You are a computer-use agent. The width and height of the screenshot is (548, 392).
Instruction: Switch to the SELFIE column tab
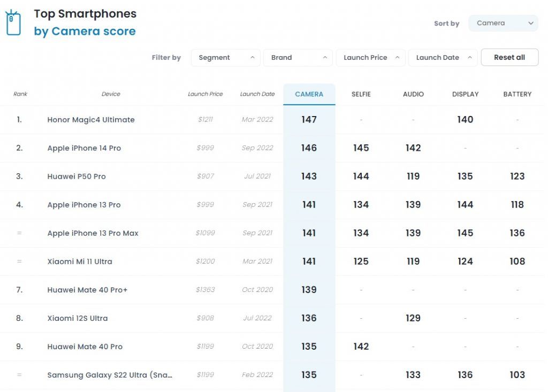[361, 94]
